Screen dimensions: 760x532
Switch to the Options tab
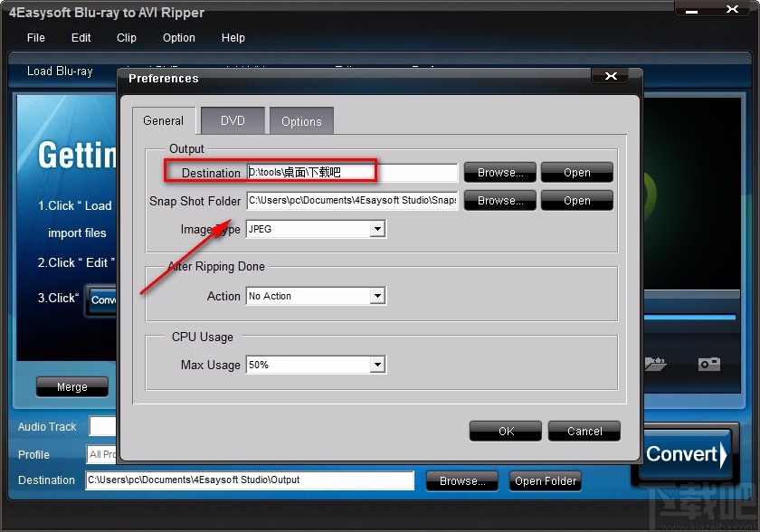301,121
